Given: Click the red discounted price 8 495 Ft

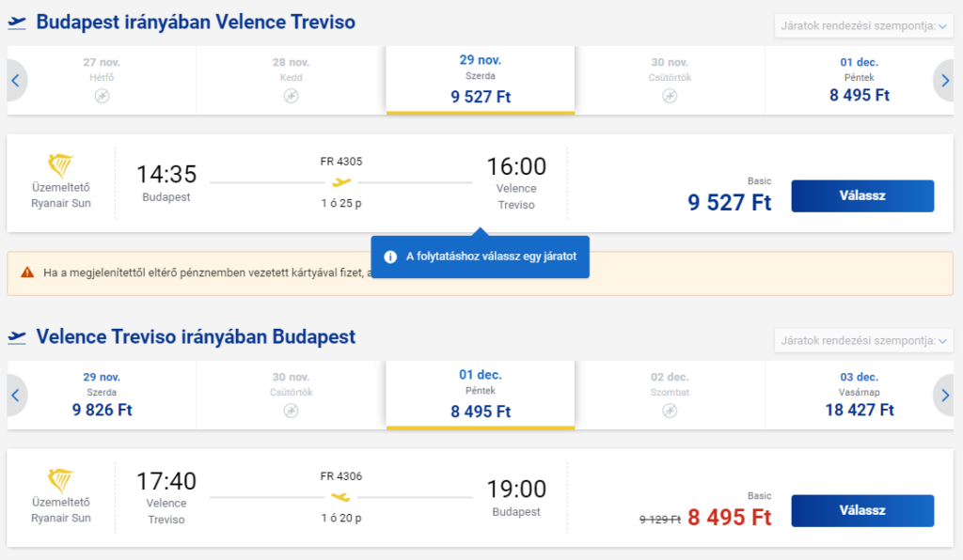Looking at the screenshot, I should tap(730, 517).
